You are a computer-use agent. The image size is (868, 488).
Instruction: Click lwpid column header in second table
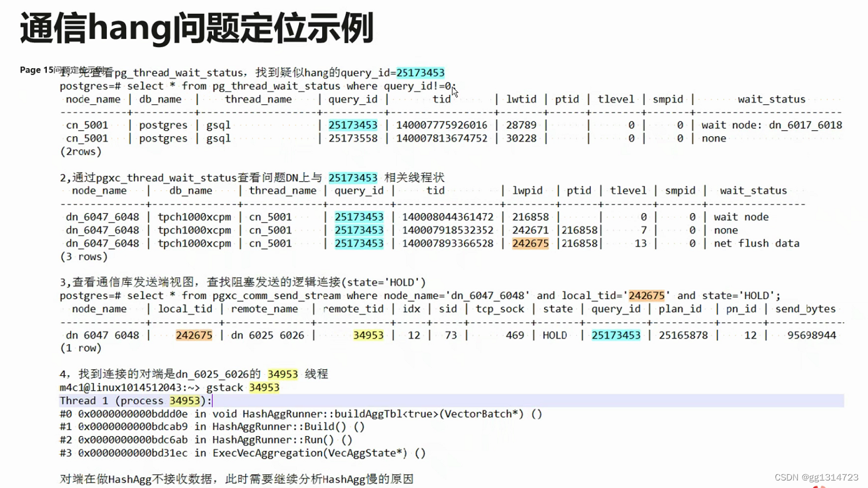(x=528, y=191)
